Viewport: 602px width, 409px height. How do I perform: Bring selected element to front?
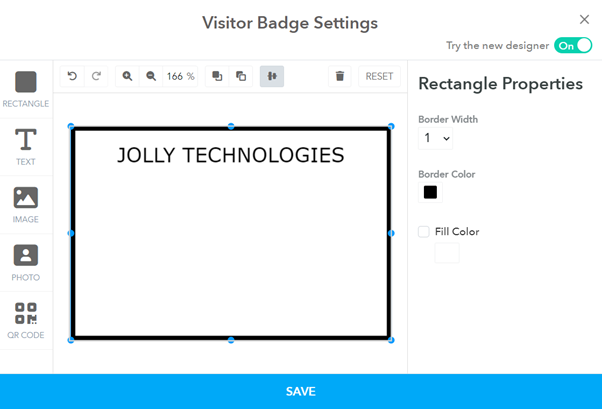pos(217,76)
